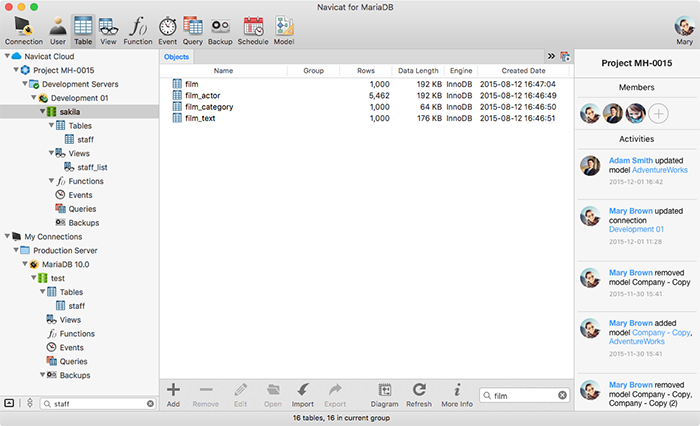
Task: Open Company - Copy model link
Action: (662, 333)
